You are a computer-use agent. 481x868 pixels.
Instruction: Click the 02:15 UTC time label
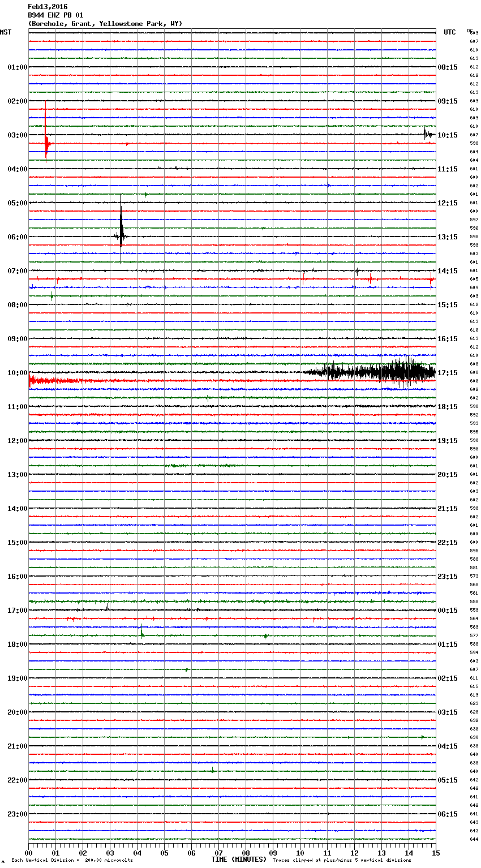tap(448, 678)
